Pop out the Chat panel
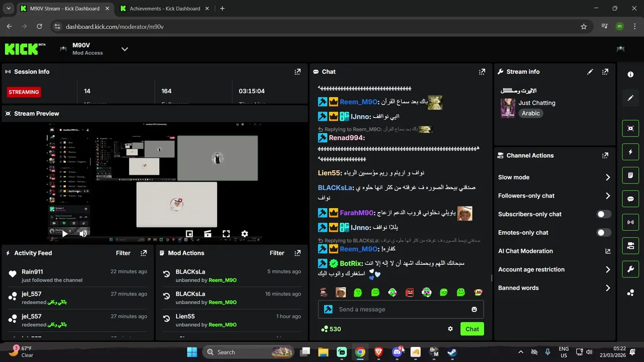 [482, 72]
